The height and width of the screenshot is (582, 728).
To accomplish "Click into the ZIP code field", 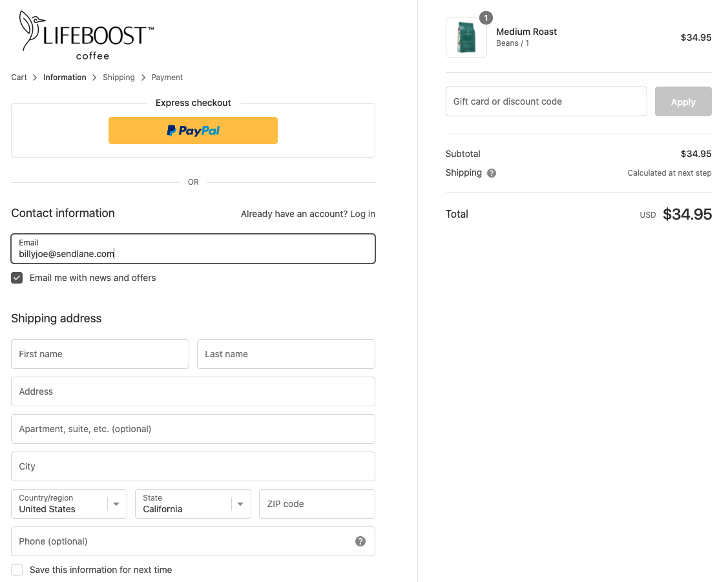I will tap(317, 504).
